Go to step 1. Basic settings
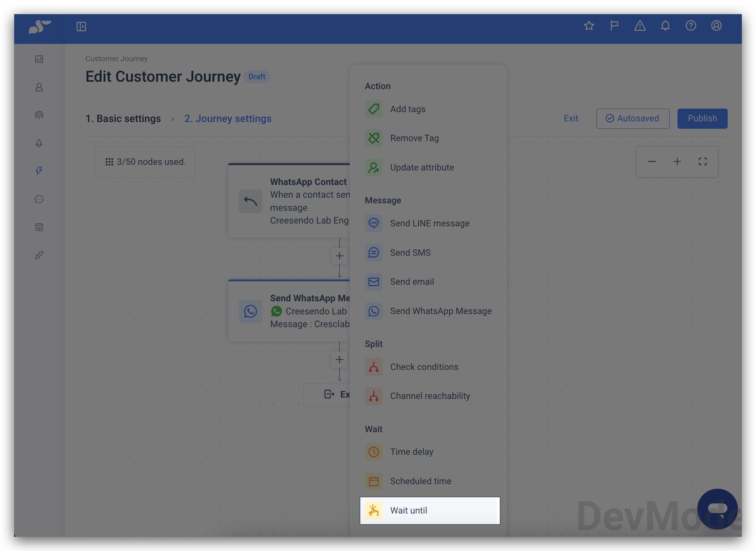This screenshot has height=551, width=756. pos(123,118)
